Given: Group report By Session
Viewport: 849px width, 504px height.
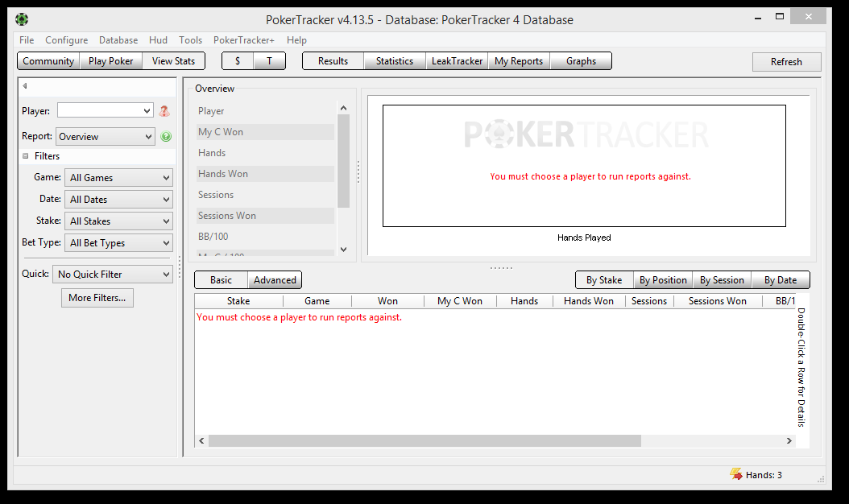Looking at the screenshot, I should pyautogui.click(x=722, y=280).
